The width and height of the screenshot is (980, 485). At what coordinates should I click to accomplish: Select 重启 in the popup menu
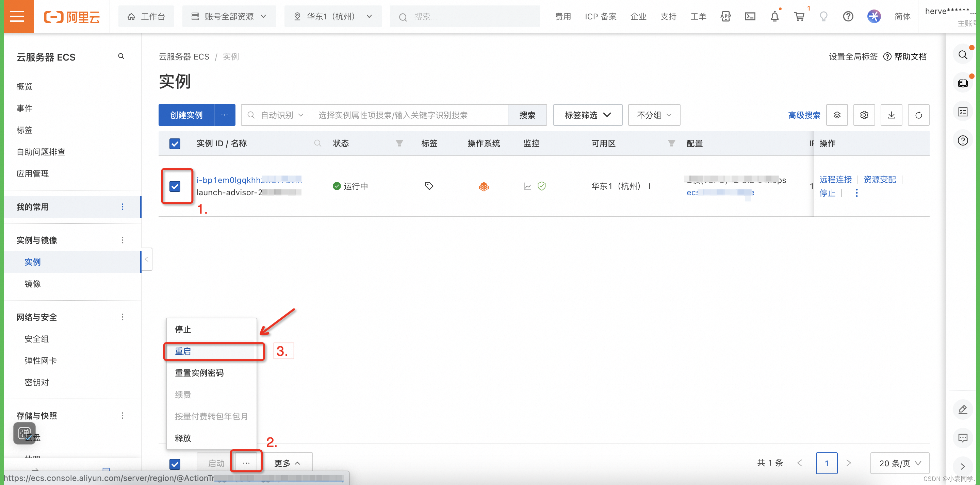tap(212, 351)
